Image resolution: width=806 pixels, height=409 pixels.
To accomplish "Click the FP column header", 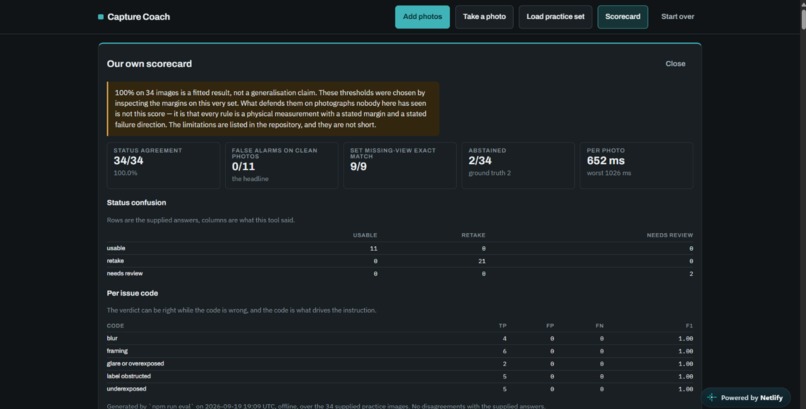I will pyautogui.click(x=550, y=326).
